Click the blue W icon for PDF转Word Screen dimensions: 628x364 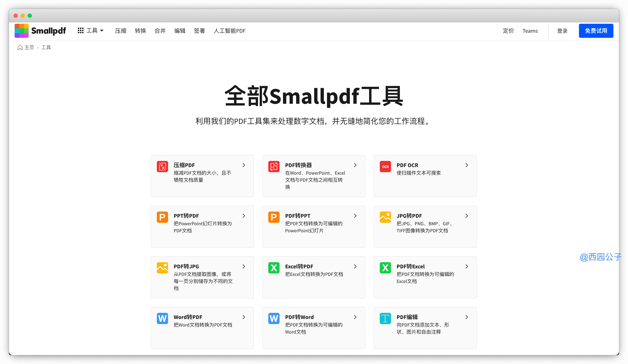coord(274,318)
